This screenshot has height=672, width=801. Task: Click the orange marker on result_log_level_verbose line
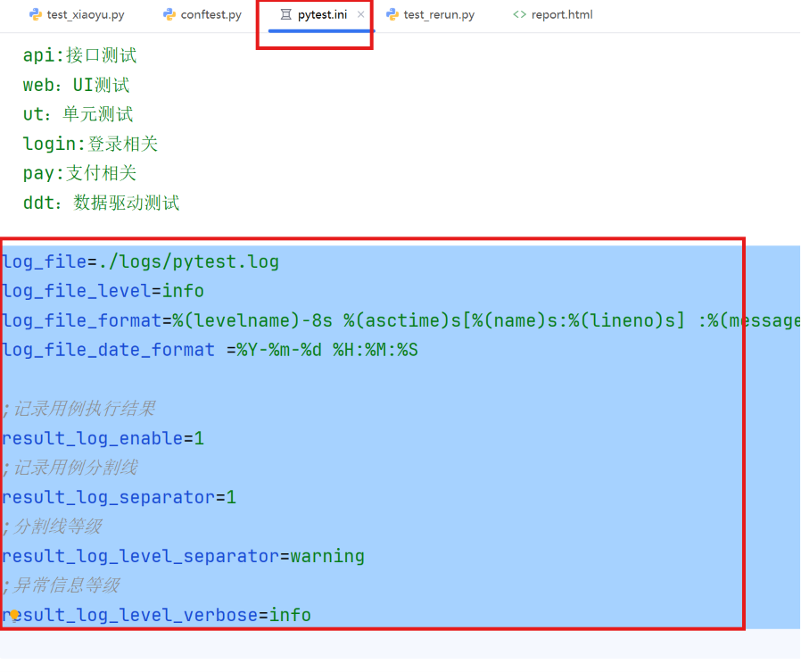click(15, 615)
